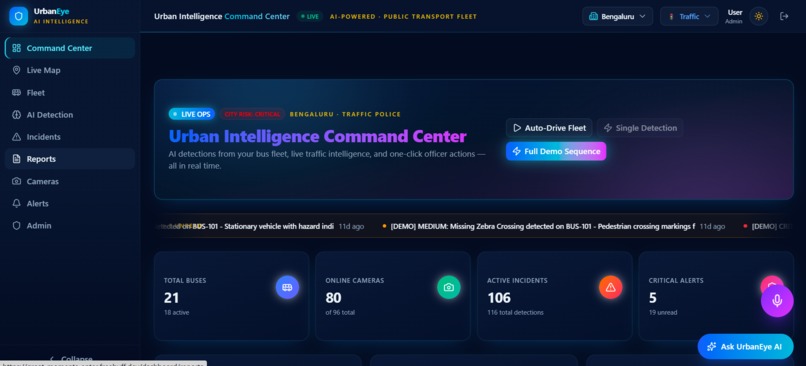
Task: Click the LIVE OPS badge
Action: click(193, 114)
